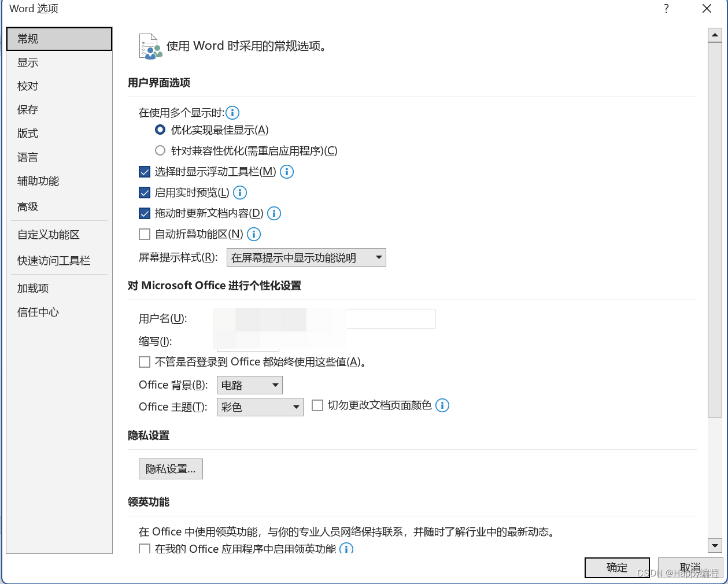Click info icon beside 拖动时更新文档内容
This screenshot has height=584, width=728.
(x=274, y=213)
